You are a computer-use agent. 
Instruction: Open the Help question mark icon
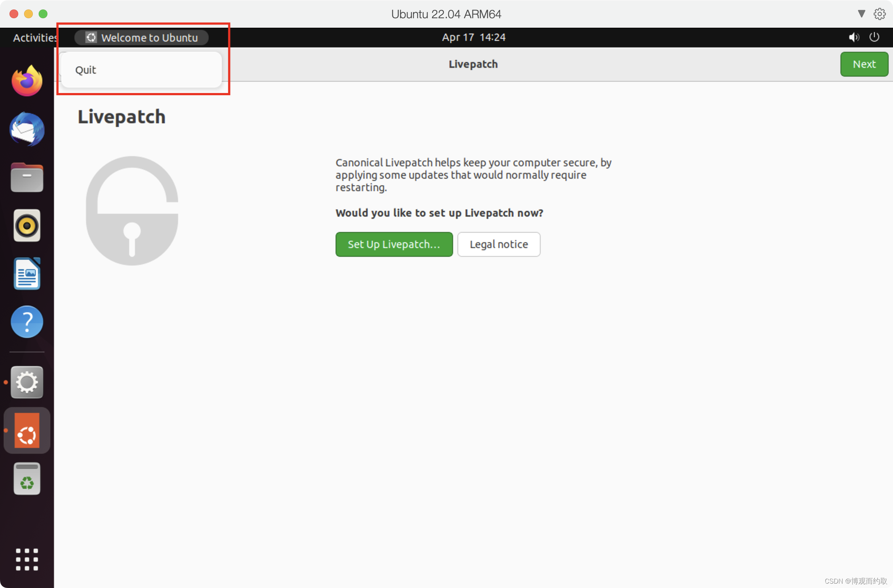click(x=27, y=322)
